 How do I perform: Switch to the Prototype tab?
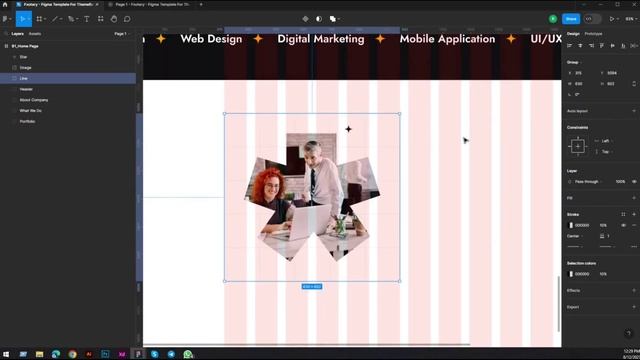click(593, 34)
